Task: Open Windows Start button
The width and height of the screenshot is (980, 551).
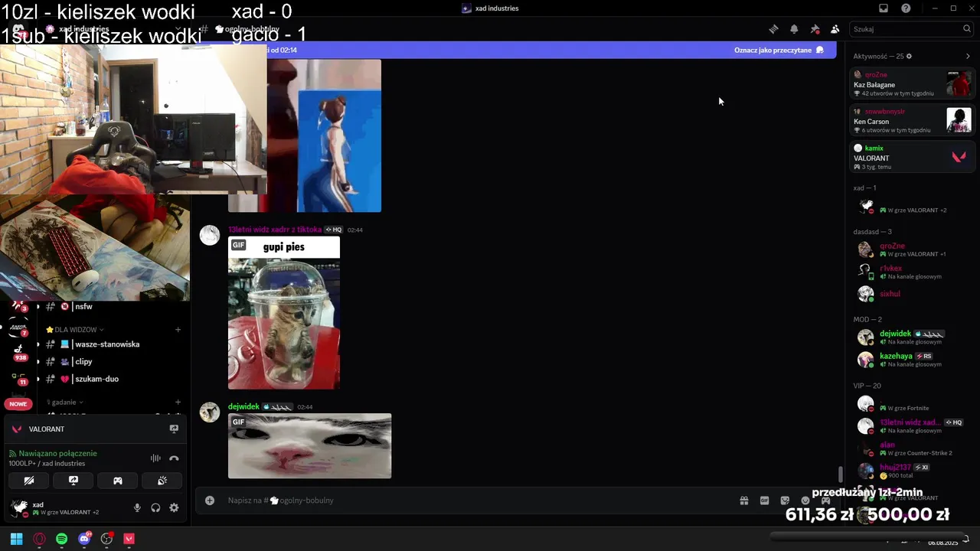Action: click(x=16, y=539)
